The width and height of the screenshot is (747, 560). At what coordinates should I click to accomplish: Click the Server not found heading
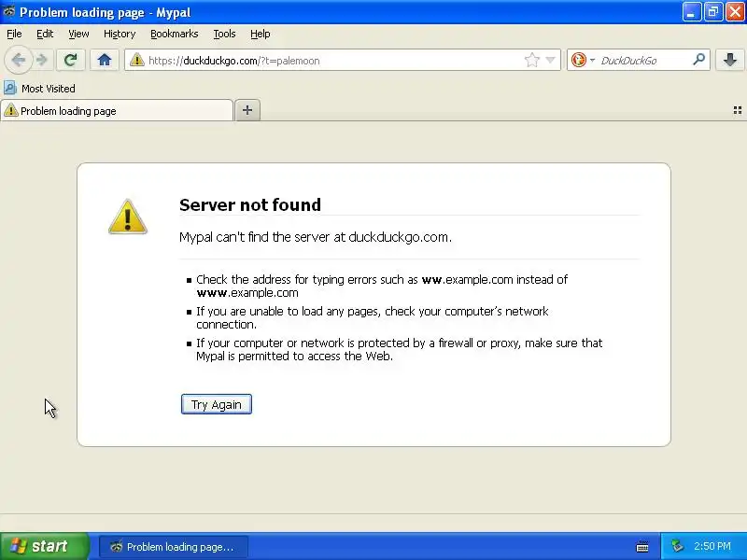click(x=250, y=204)
